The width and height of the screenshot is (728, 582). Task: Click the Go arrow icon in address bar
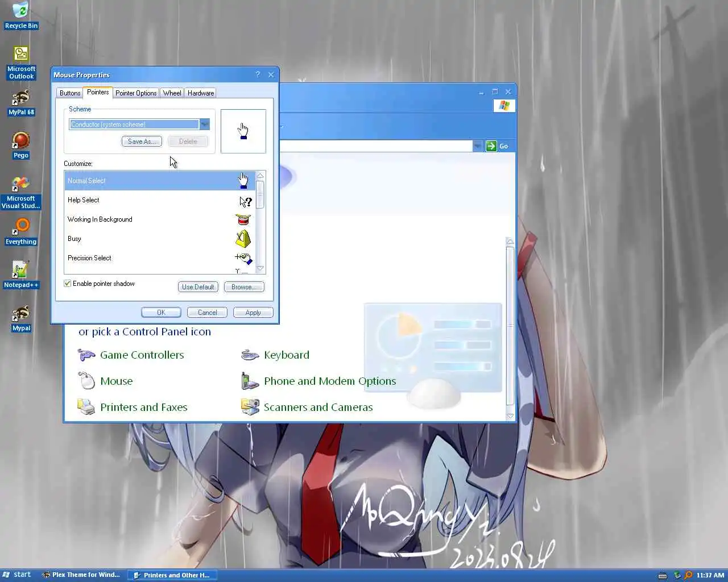point(491,146)
